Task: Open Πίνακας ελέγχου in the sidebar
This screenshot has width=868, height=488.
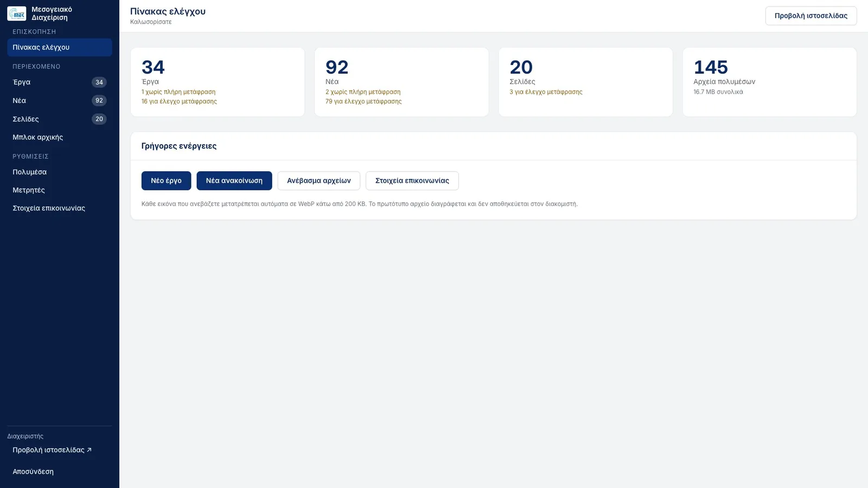Action: tap(60, 47)
